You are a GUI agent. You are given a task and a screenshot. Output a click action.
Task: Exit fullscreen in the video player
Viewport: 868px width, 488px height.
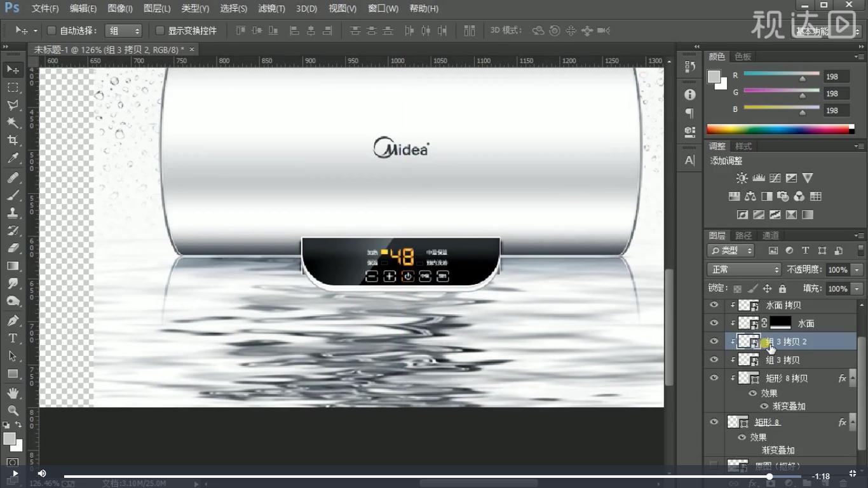point(853,473)
